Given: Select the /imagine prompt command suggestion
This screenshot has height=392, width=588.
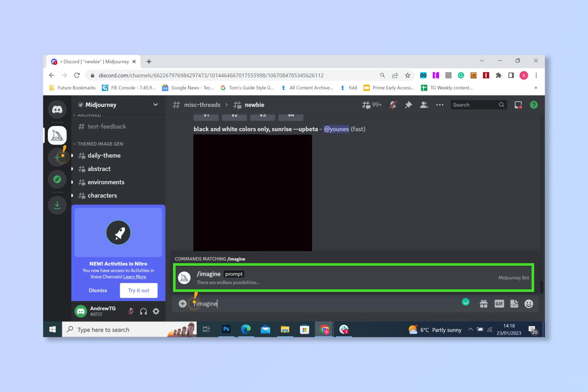Looking at the screenshot, I should tap(353, 278).
